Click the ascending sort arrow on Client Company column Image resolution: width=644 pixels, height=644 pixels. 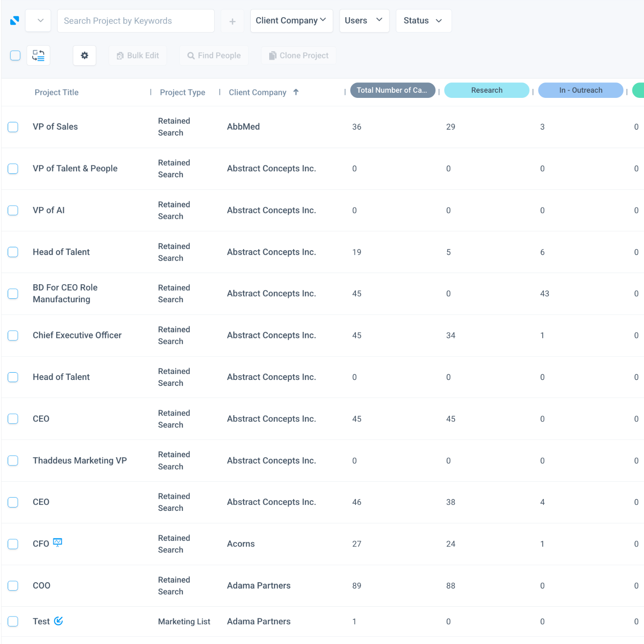(296, 92)
